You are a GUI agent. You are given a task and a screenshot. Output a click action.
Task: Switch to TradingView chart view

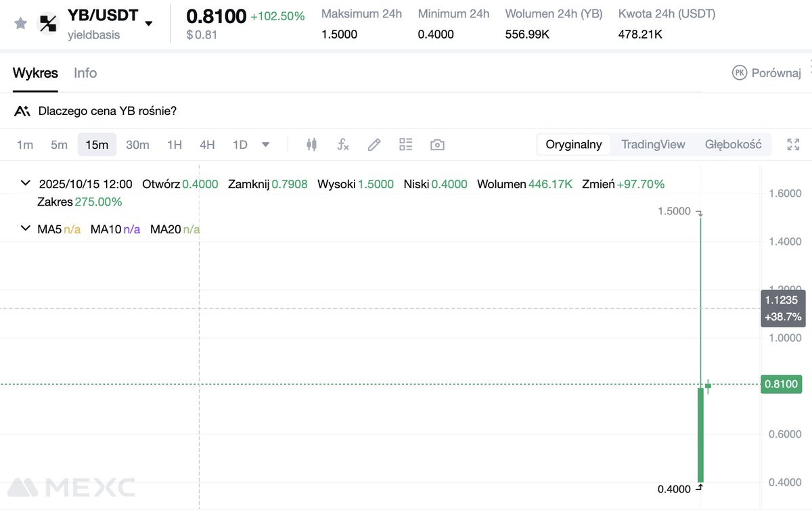coord(653,144)
